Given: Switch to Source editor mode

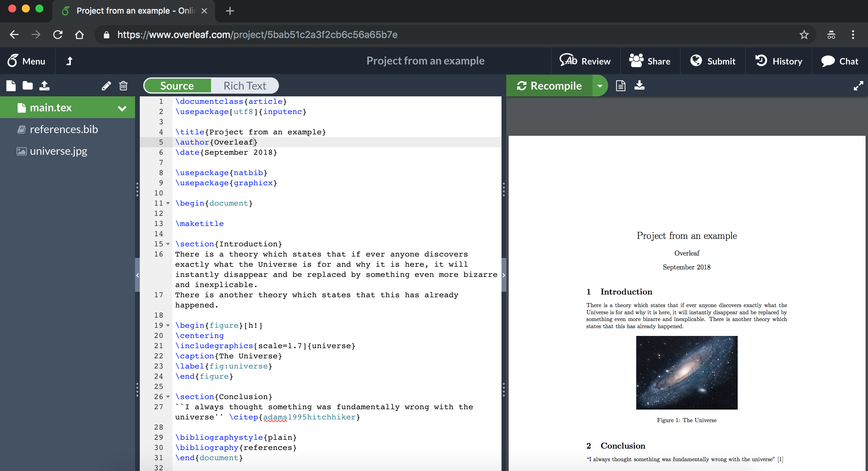Looking at the screenshot, I should coord(177,85).
